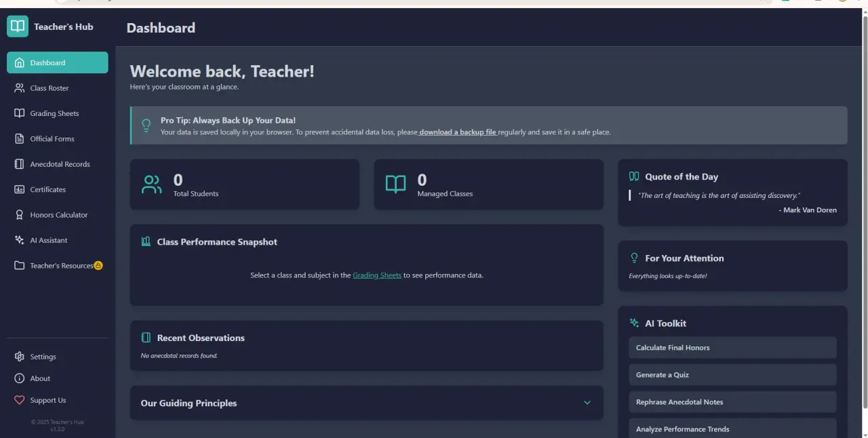Open the Settings menu item
The image size is (868, 438).
pos(58,357)
